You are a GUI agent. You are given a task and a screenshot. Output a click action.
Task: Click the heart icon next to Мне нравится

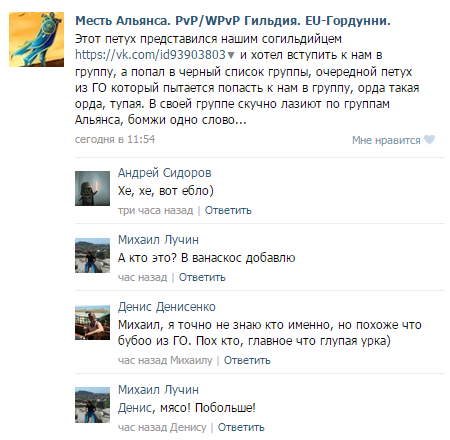[x=429, y=140]
